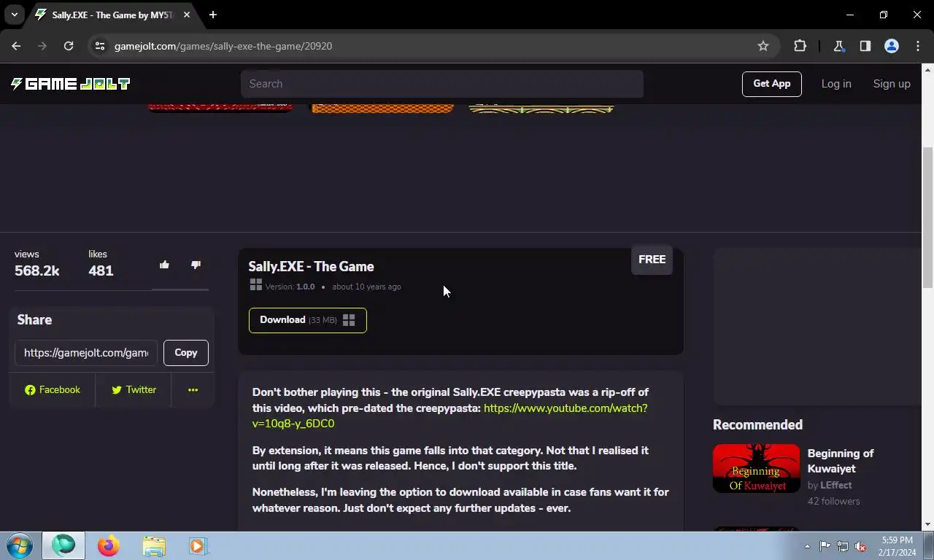
Task: Toggle Chrome side panel
Action: coord(865,46)
